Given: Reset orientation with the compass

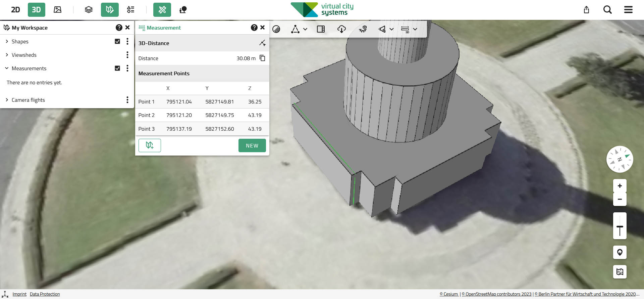Looking at the screenshot, I should [620, 159].
